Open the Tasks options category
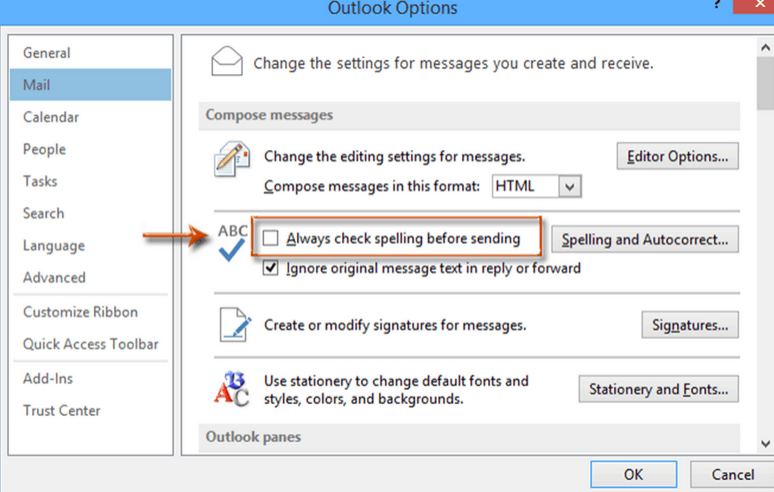Screen dimensions: 774x492 90,181
